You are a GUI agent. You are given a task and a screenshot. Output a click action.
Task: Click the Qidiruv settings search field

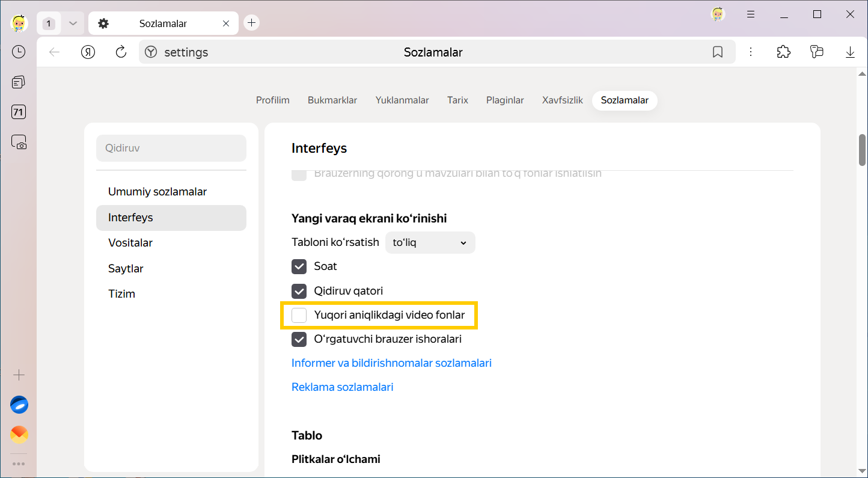click(171, 148)
